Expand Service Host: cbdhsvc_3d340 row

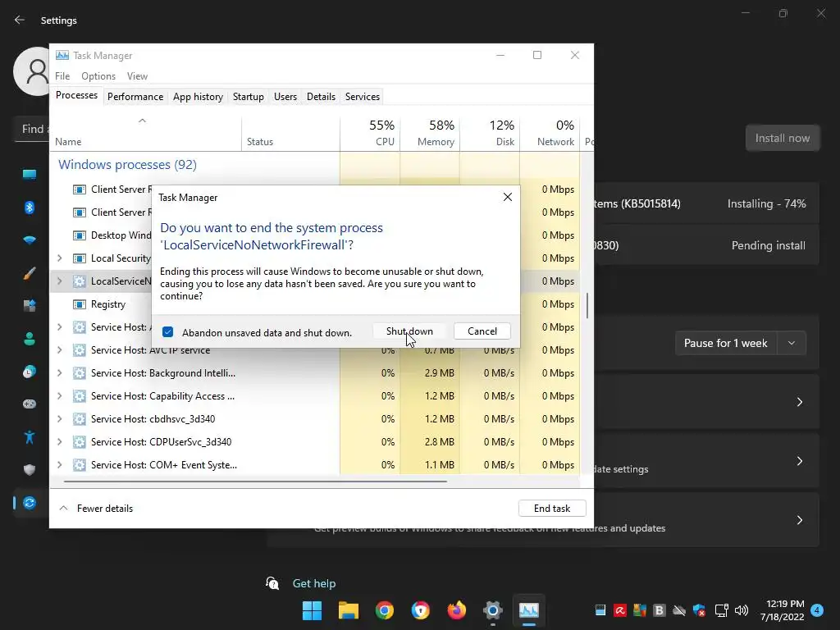(59, 419)
